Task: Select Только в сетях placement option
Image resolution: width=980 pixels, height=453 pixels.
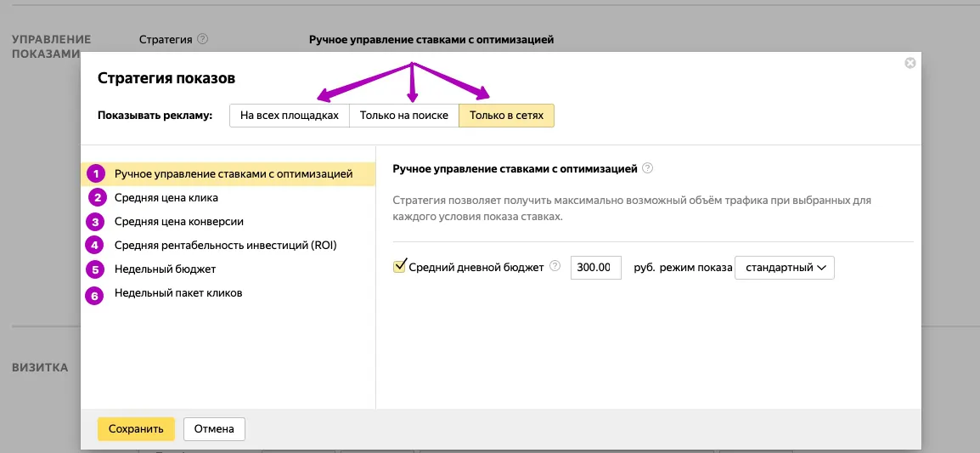Action: [x=506, y=116]
